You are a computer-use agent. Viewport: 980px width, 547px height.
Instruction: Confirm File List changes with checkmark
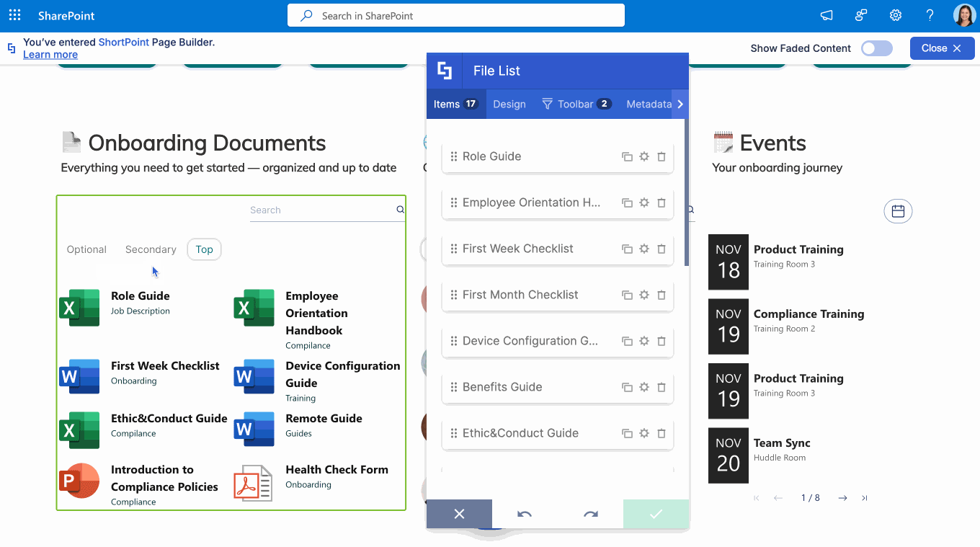pos(656,514)
